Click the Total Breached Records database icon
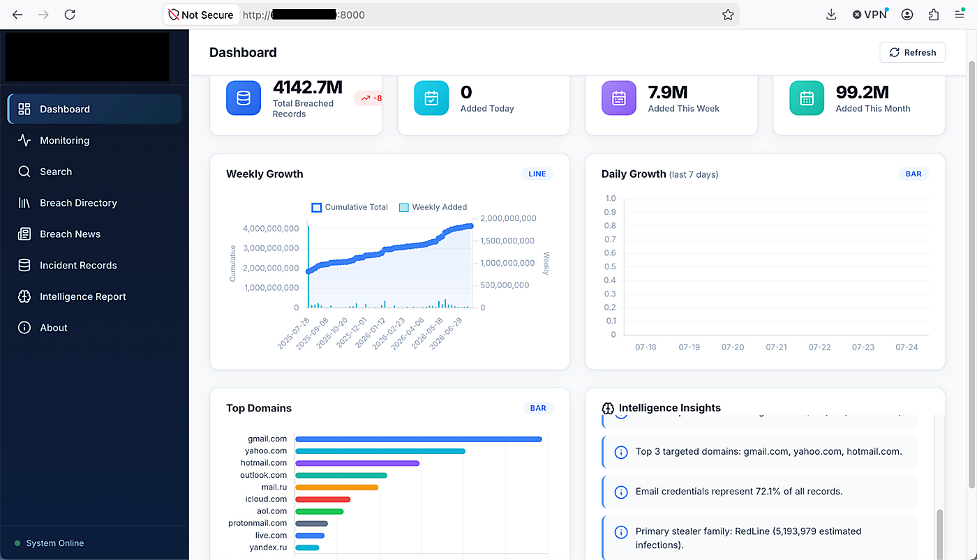The image size is (977, 560). click(x=244, y=98)
